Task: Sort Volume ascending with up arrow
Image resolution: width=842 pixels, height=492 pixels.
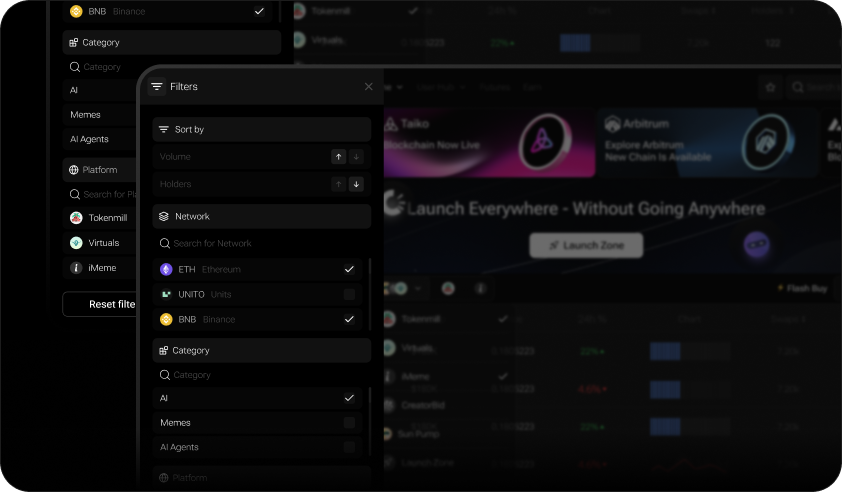Action: click(339, 157)
